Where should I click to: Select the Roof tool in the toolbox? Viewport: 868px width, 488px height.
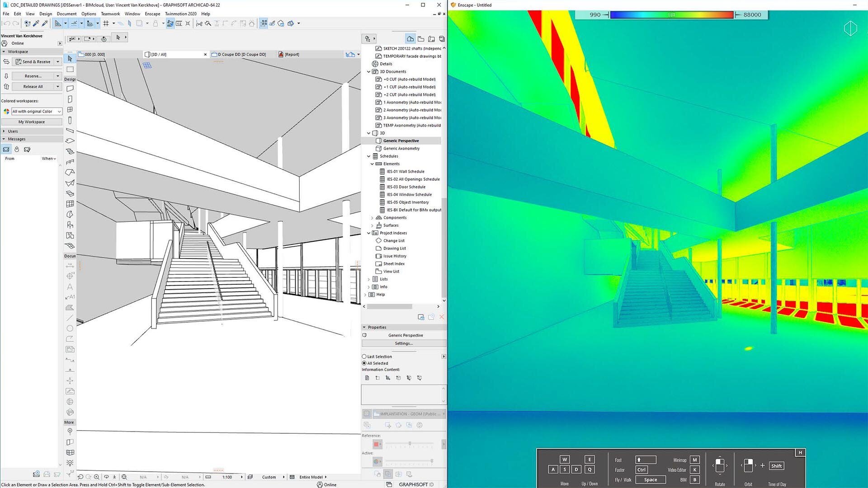click(70, 172)
